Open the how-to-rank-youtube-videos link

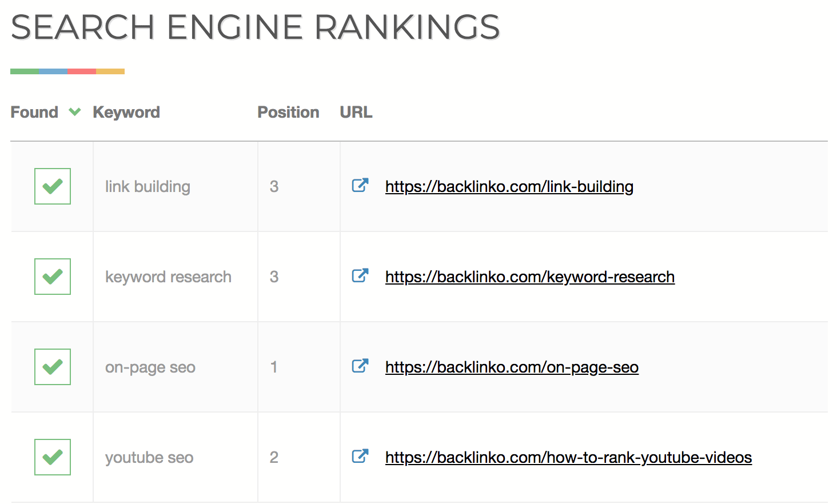pyautogui.click(x=568, y=458)
